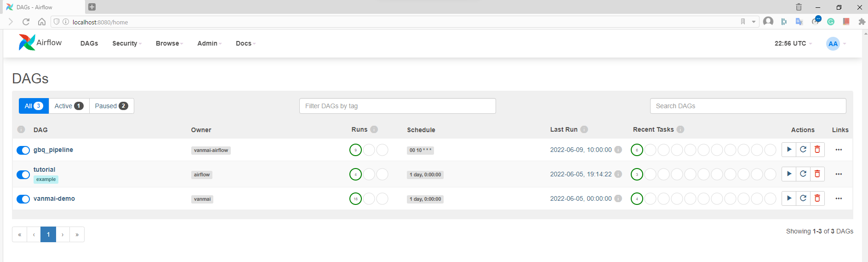Pause the gbq_pipeline DAG toggle

click(23, 150)
